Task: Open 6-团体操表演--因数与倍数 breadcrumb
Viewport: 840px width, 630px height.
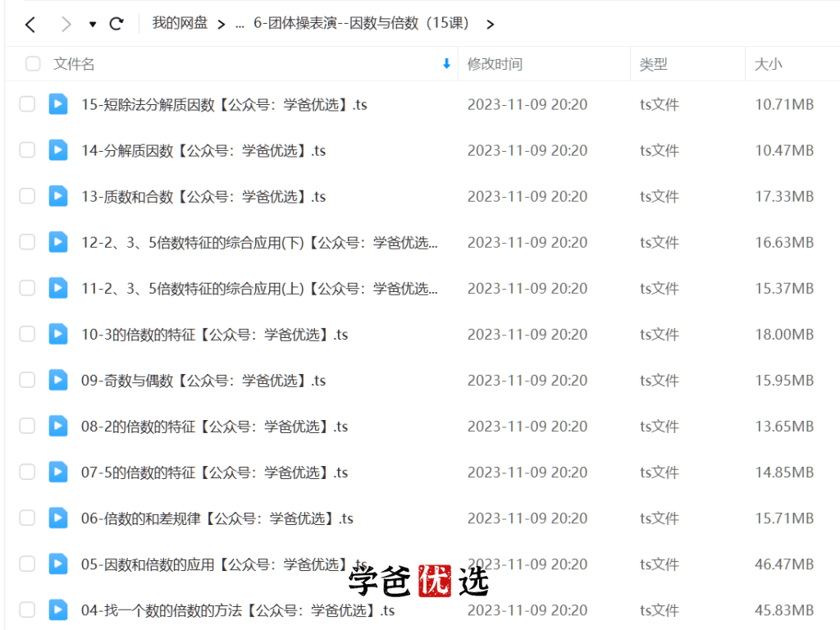Action: (361, 23)
